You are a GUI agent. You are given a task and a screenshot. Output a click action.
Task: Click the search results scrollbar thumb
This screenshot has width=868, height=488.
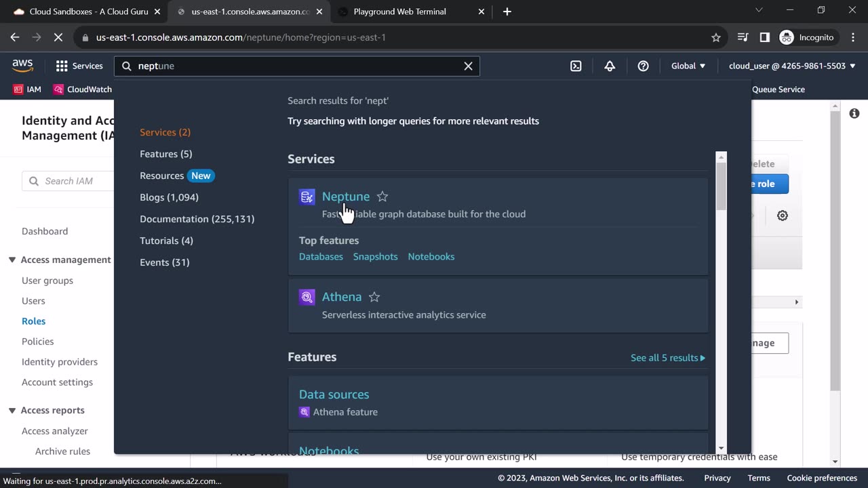click(722, 186)
